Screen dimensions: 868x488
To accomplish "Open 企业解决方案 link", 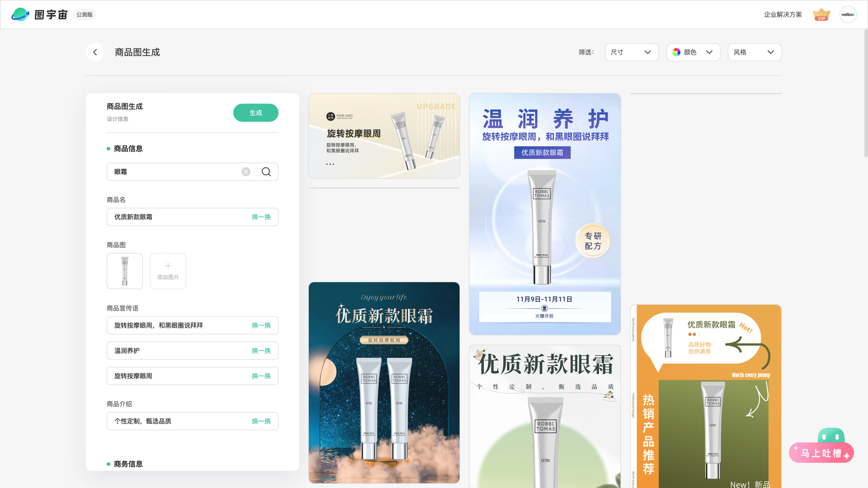I will coord(782,14).
